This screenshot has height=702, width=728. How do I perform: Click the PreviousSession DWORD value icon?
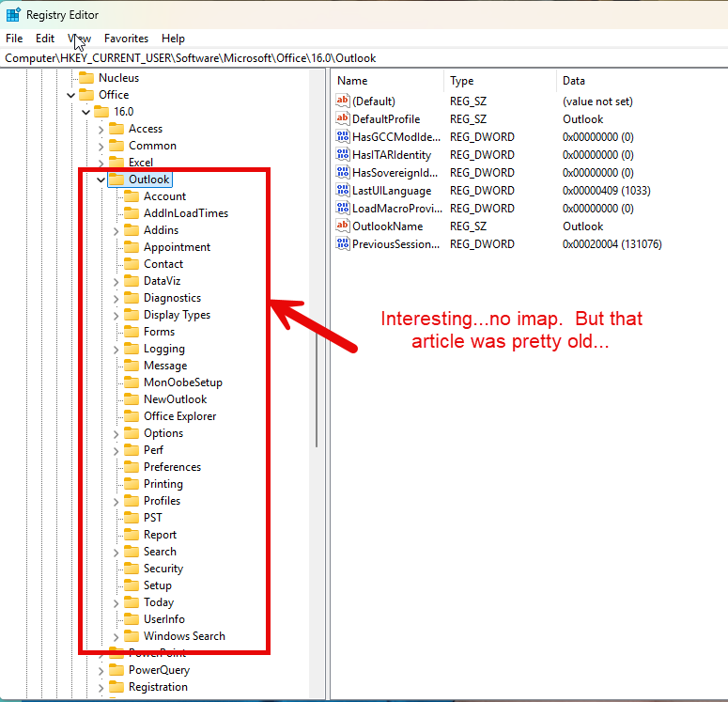coord(343,243)
